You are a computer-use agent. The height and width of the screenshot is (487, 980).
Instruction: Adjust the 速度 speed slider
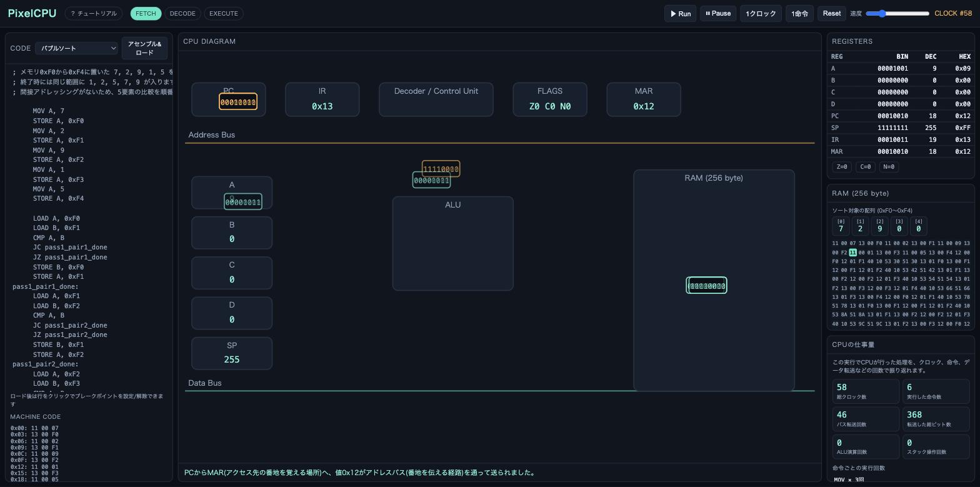[x=897, y=13]
